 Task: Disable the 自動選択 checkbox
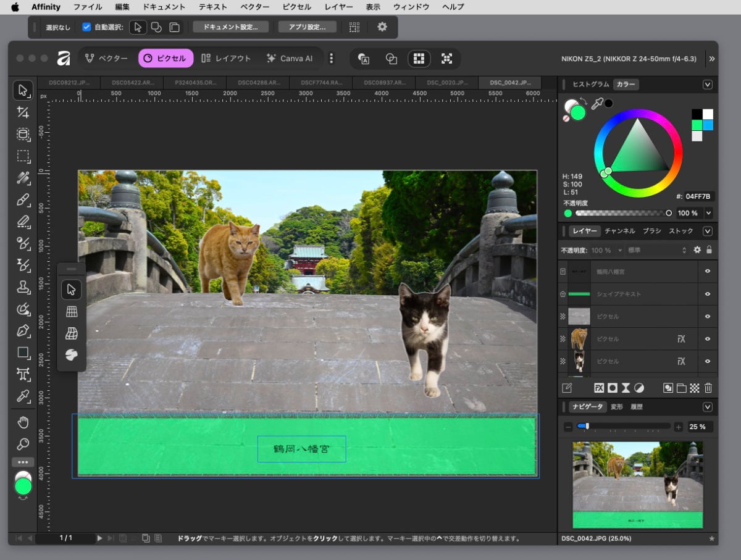pyautogui.click(x=86, y=27)
